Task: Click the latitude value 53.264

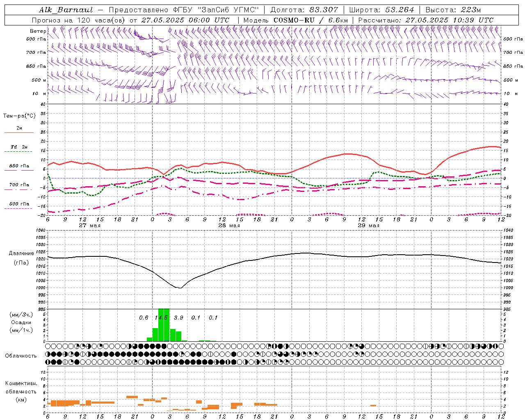Action: [400, 10]
